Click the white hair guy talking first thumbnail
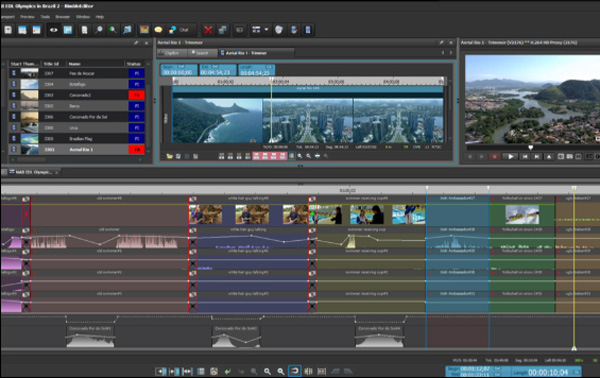 (x=205, y=214)
